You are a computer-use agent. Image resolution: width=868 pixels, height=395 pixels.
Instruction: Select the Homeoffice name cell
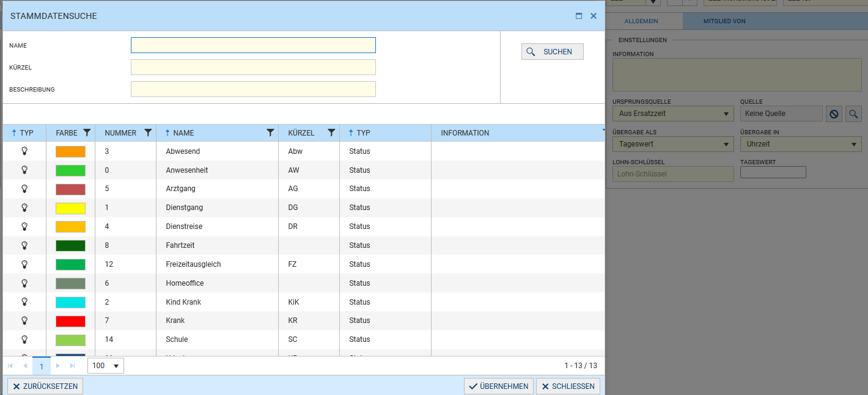[217, 283]
